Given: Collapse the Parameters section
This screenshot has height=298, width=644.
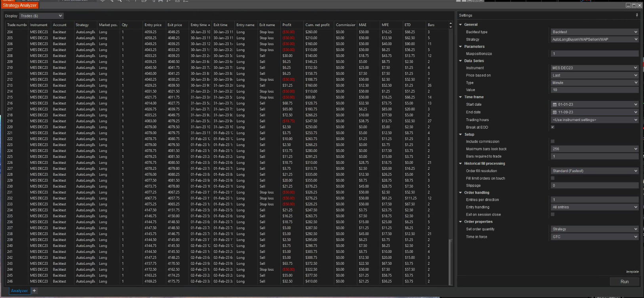Looking at the screenshot, I should [x=461, y=47].
